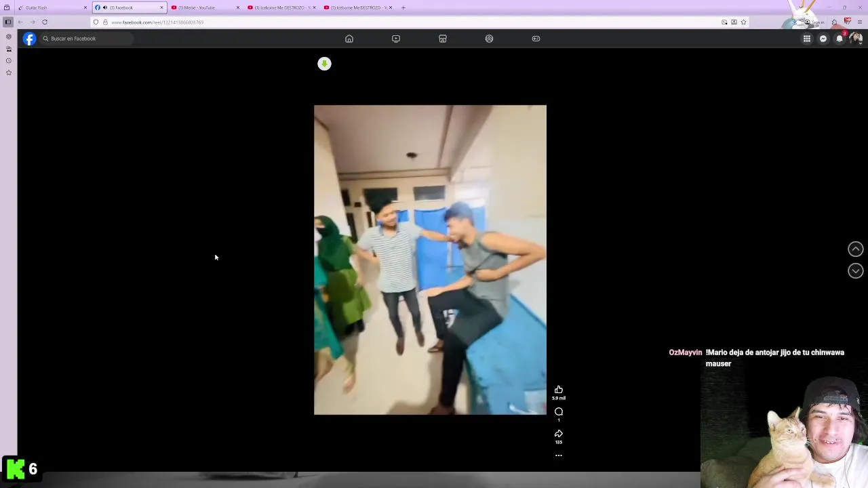This screenshot has width=868, height=488.
Task: Go to next reel with down chevron
Action: 856,271
